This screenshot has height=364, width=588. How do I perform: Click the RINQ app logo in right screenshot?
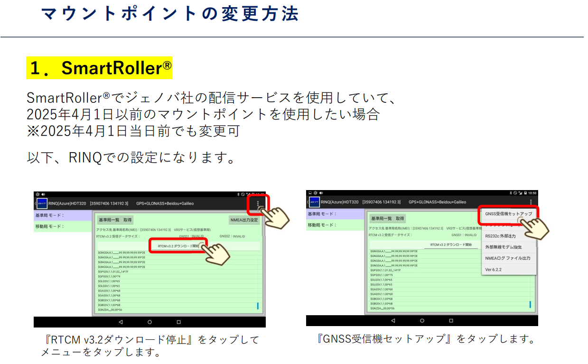tap(314, 202)
